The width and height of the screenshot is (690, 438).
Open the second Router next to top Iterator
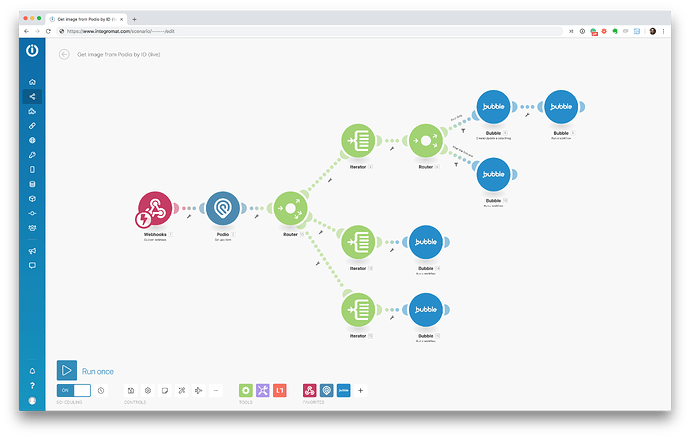click(426, 141)
